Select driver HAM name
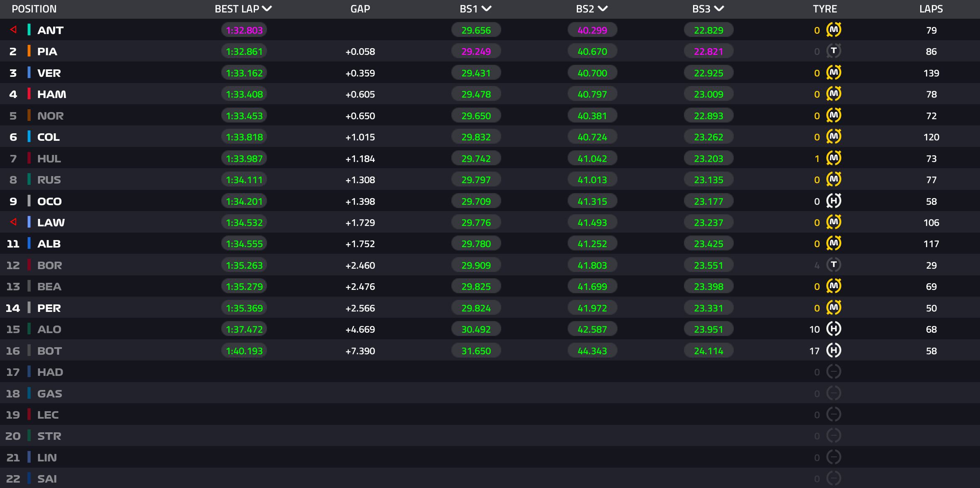The image size is (980, 488). coord(51,94)
